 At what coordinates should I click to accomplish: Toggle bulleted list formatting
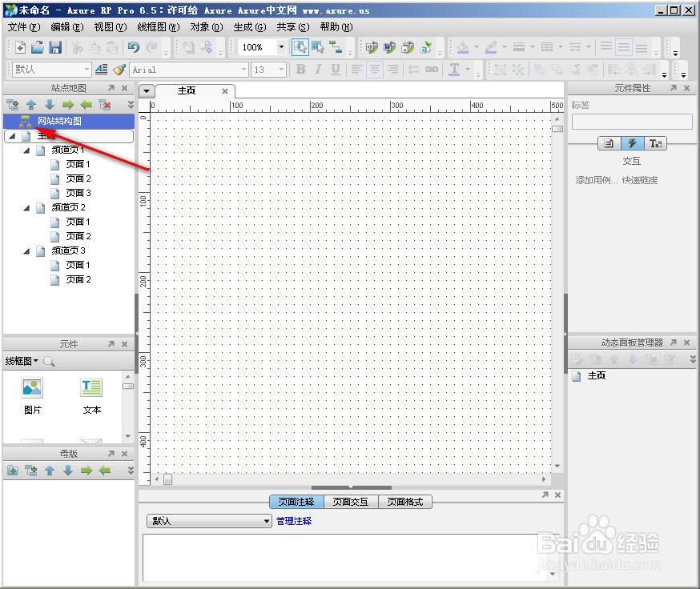[413, 70]
